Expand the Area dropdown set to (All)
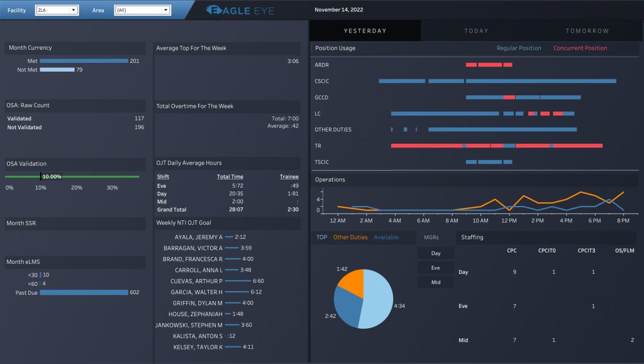The image size is (644, 364). 142,10
